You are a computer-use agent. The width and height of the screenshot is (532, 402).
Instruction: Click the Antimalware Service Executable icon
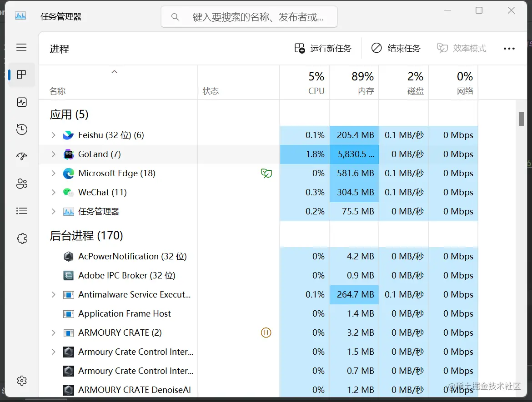coord(69,294)
